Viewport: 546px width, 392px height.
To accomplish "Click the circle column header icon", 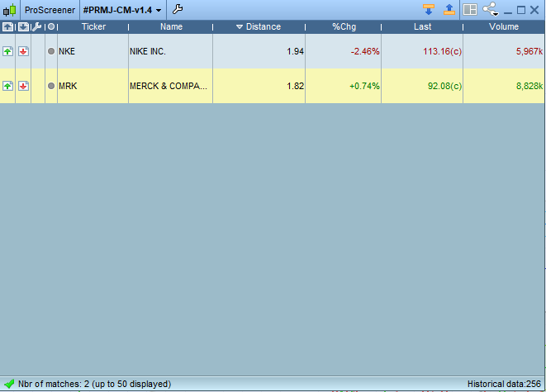I will click(x=51, y=26).
